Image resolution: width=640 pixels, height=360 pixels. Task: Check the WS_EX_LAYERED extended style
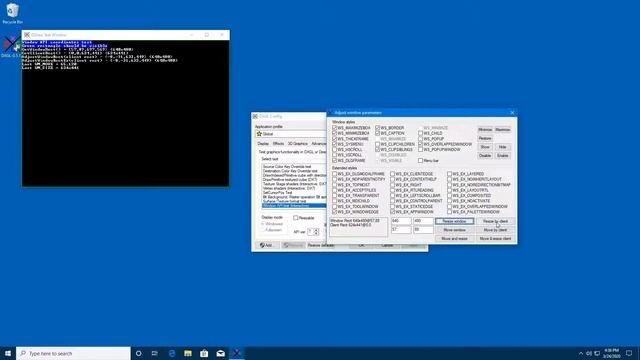[x=466, y=173]
